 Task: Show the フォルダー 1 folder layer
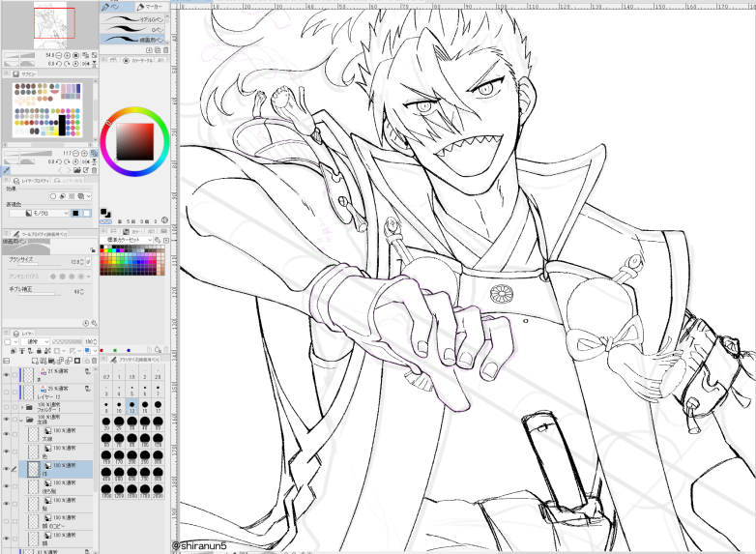(6, 407)
